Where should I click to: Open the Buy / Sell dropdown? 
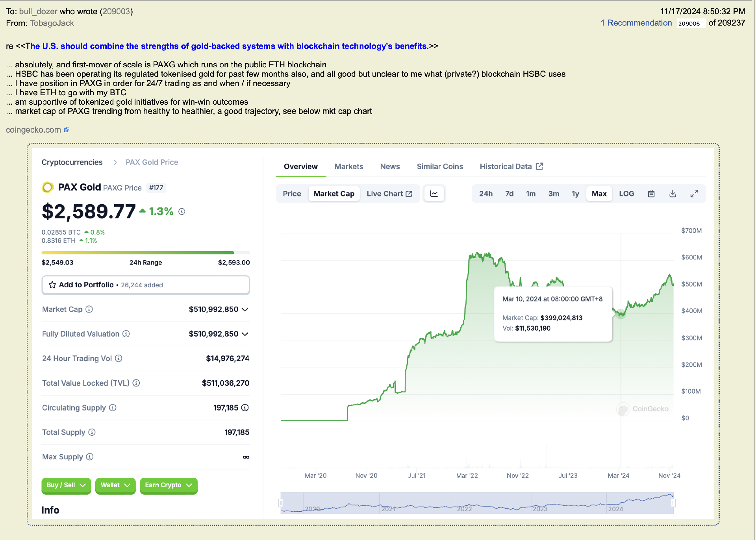click(66, 485)
